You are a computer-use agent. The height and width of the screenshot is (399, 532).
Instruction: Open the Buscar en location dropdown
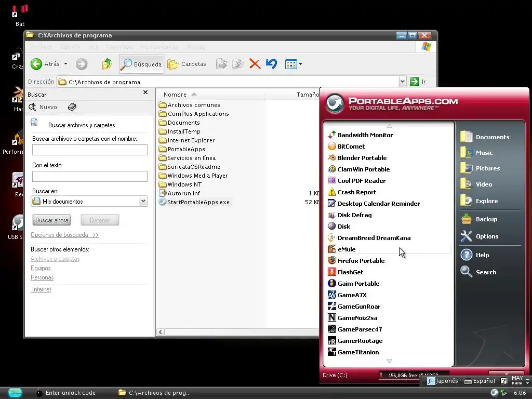(143, 201)
